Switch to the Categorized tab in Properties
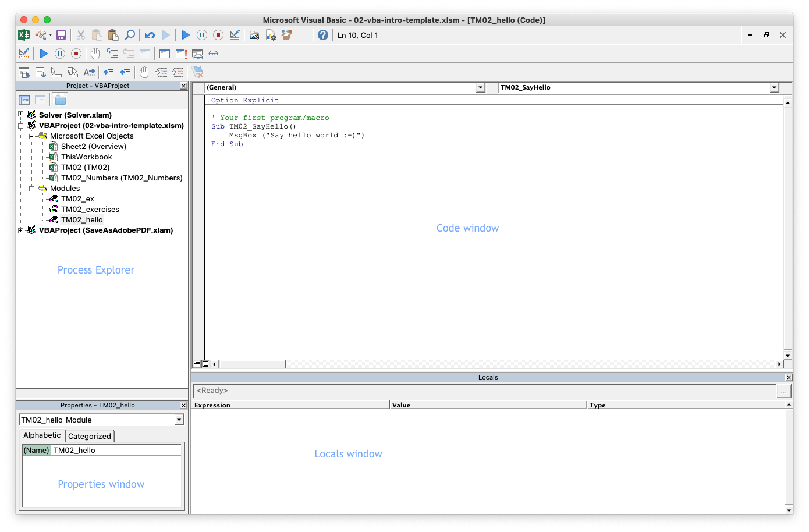Image resolution: width=809 pixels, height=532 pixels. [90, 435]
